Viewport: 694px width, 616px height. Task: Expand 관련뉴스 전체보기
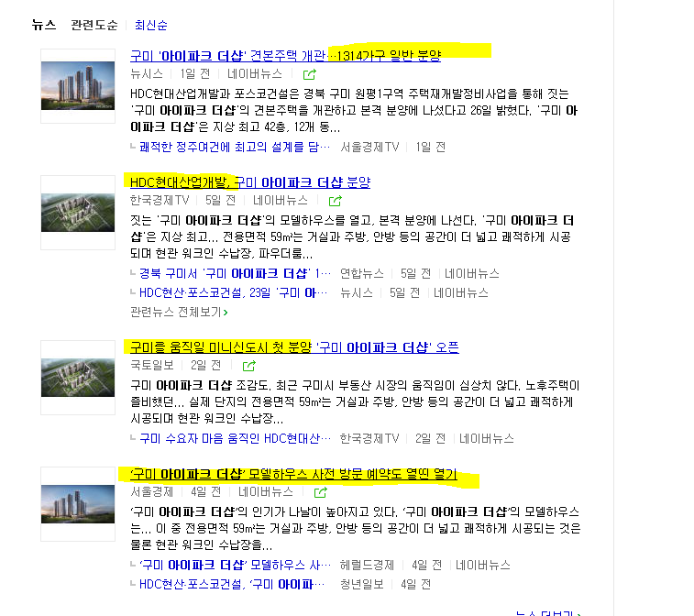[x=180, y=313]
